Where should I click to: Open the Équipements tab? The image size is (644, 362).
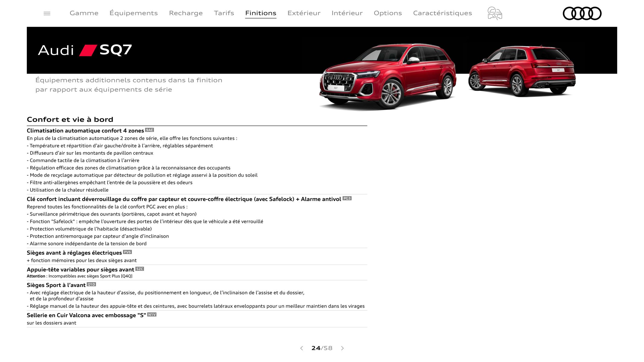133,13
